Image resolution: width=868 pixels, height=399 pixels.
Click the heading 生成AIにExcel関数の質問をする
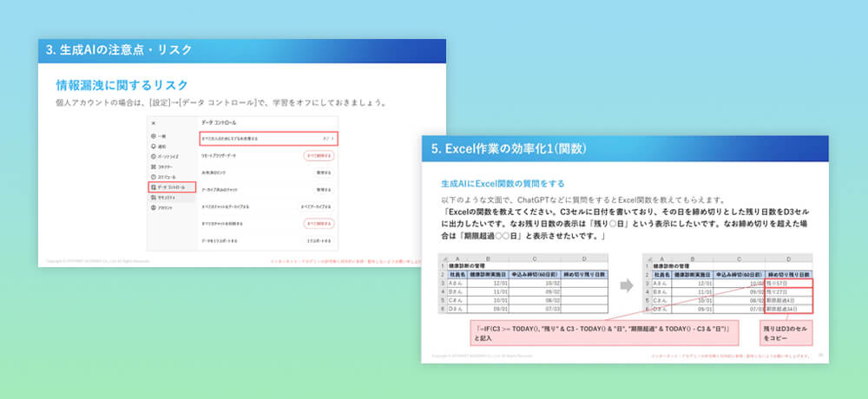pyautogui.click(x=503, y=184)
